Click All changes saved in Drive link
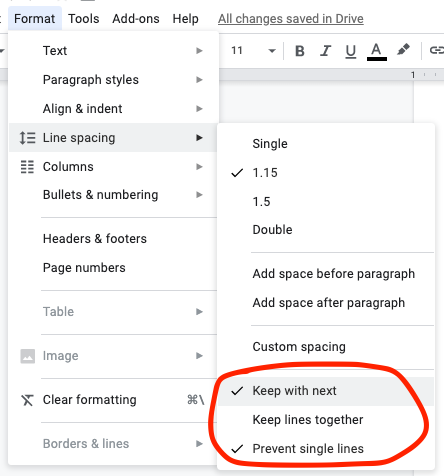The width and height of the screenshot is (444, 476). [x=291, y=19]
